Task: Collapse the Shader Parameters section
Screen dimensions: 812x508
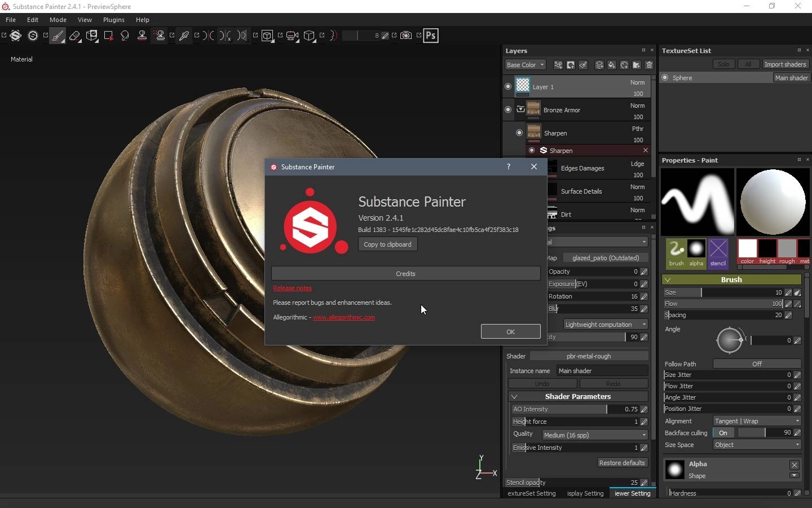Action: (x=515, y=396)
